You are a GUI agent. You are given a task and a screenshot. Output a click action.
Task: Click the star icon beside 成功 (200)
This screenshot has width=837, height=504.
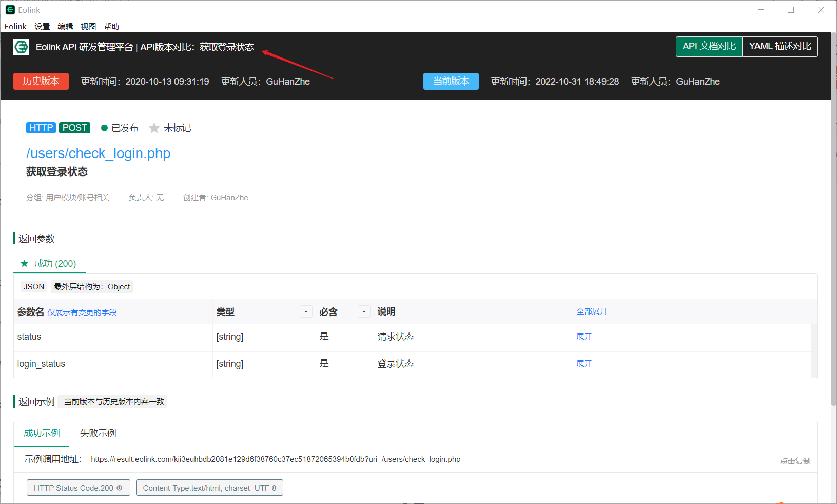[x=24, y=263]
